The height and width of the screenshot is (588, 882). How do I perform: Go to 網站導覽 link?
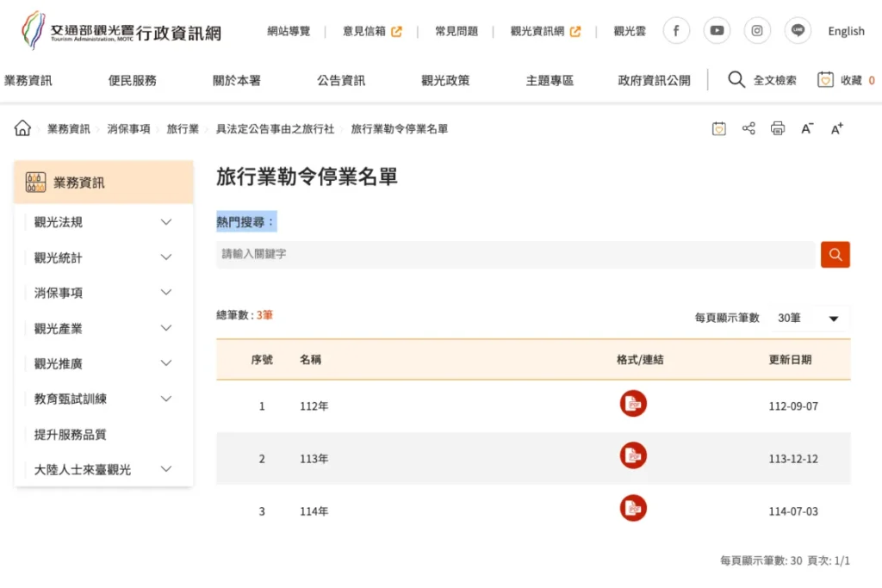pos(289,32)
